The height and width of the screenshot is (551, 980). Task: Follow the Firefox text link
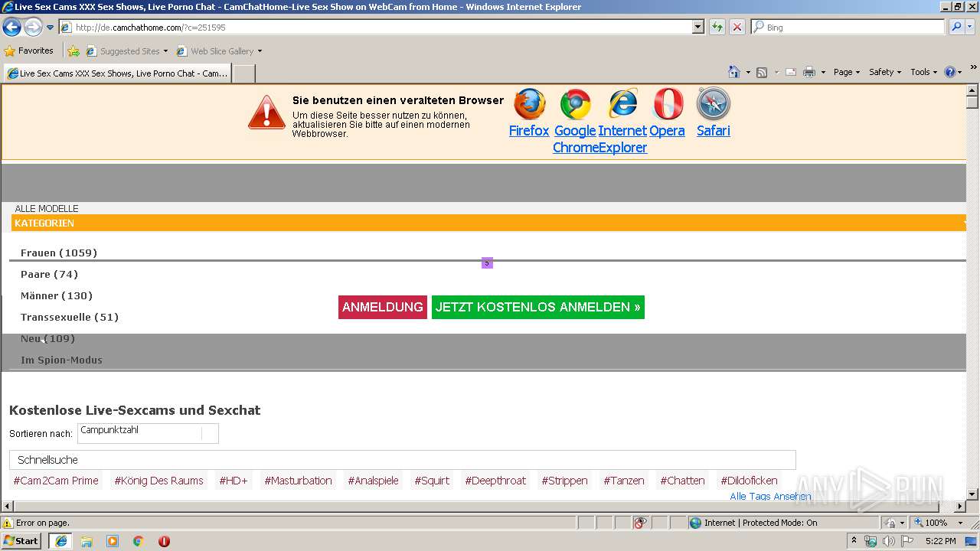click(529, 131)
